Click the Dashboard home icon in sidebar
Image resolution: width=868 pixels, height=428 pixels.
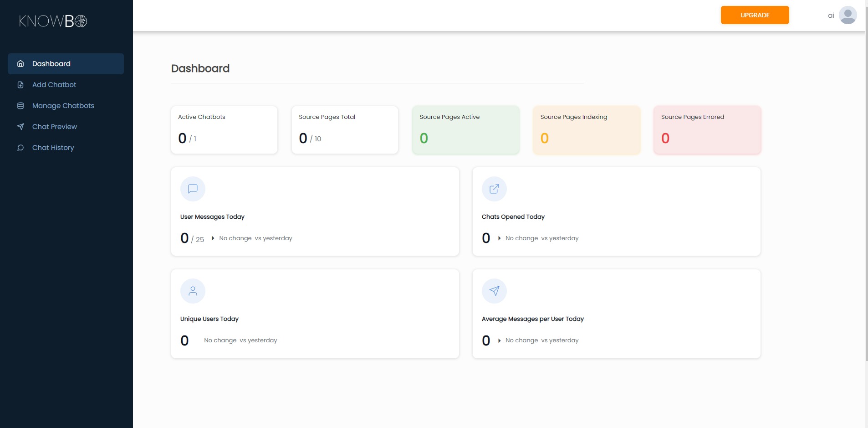(x=20, y=64)
